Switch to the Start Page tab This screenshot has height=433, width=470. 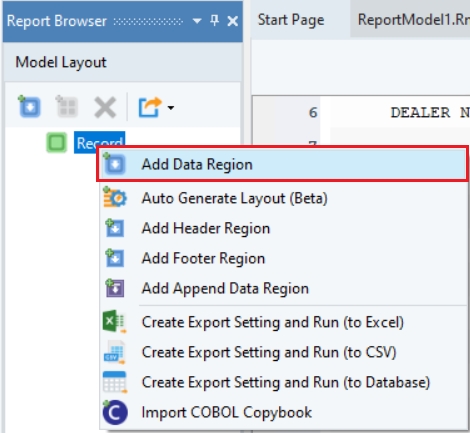coord(291,20)
